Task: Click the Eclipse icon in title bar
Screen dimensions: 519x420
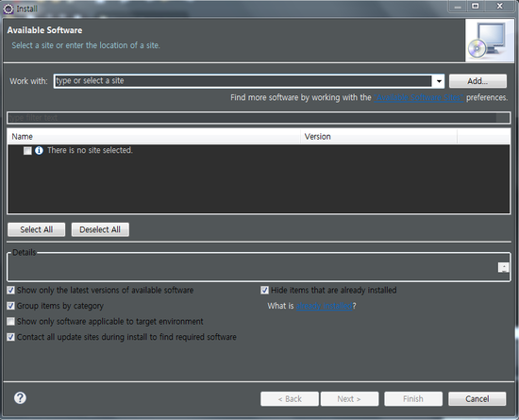Action: point(8,8)
